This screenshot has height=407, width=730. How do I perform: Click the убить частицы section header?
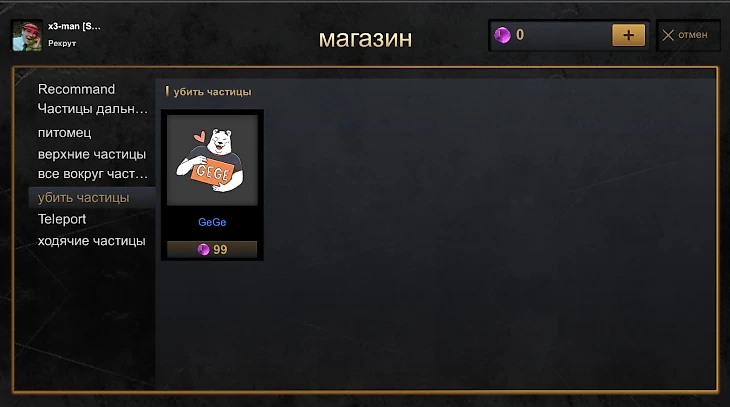pos(212,92)
